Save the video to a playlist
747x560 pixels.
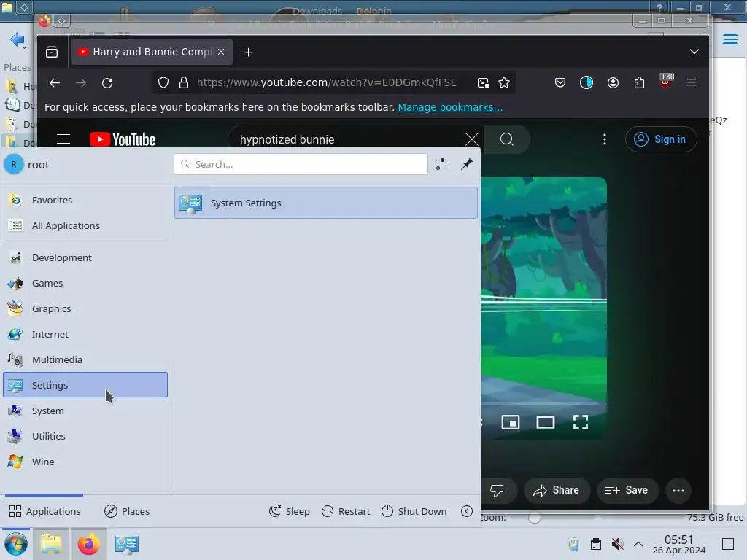[627, 491]
